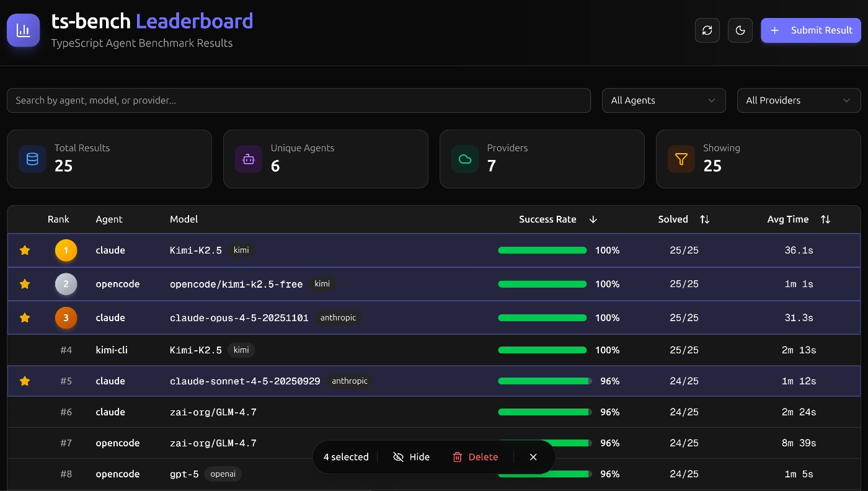Screen dimensions: 868x491
Task: Click the 36.1s avg time value
Action: [799, 250]
